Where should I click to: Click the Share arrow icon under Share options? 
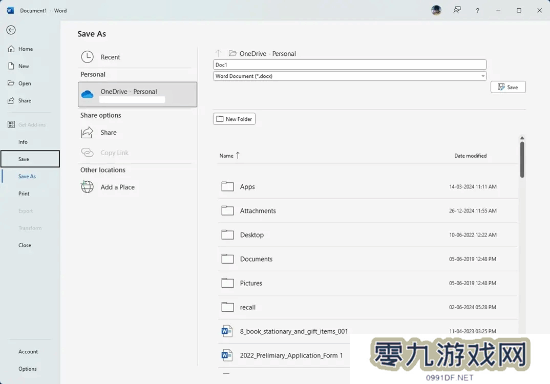click(x=87, y=133)
